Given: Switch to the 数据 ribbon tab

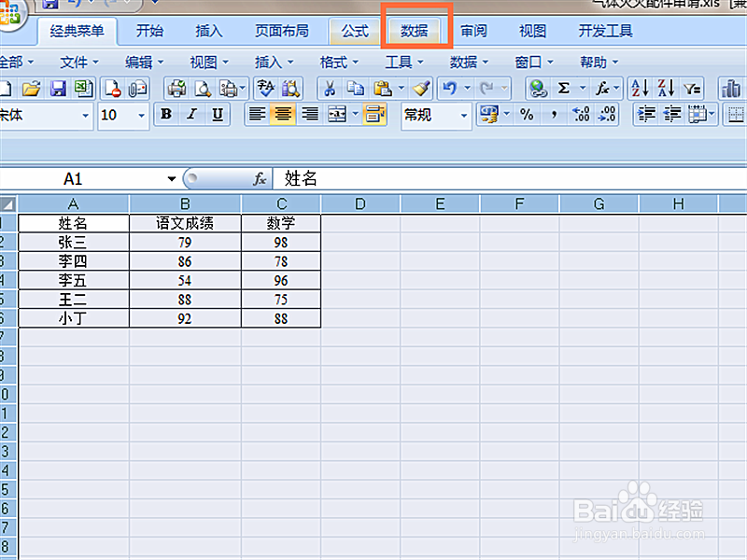Looking at the screenshot, I should tap(414, 30).
